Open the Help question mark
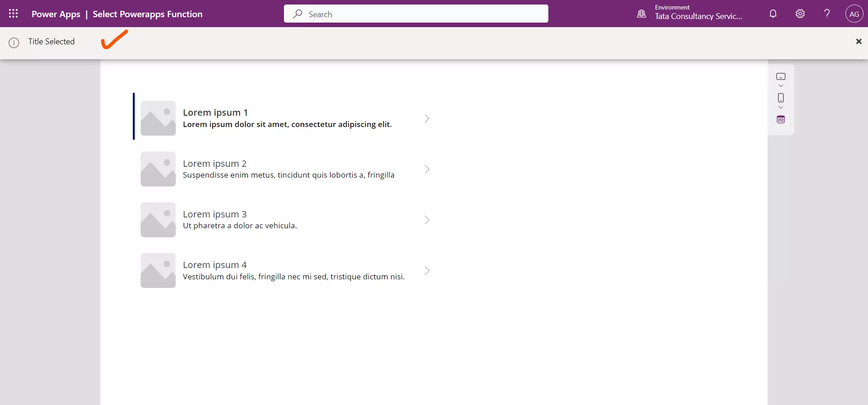 pyautogui.click(x=827, y=14)
